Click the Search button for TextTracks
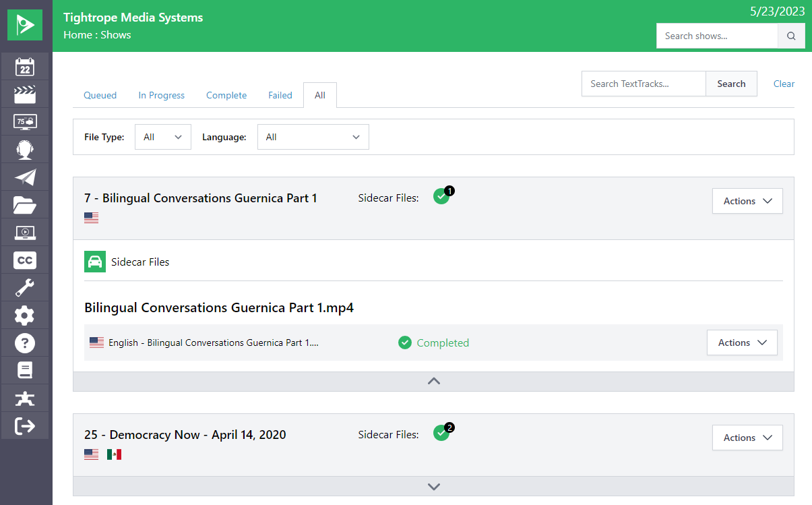This screenshot has height=505, width=812. 731,84
